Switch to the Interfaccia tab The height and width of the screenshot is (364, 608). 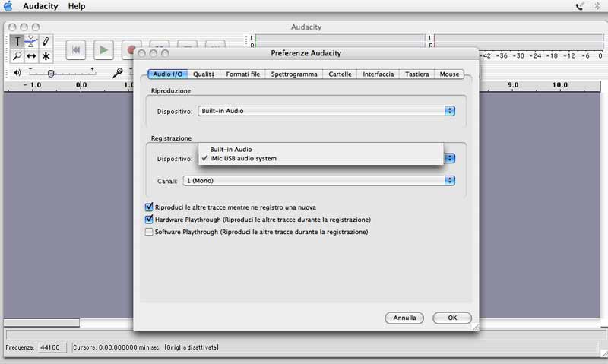click(378, 74)
